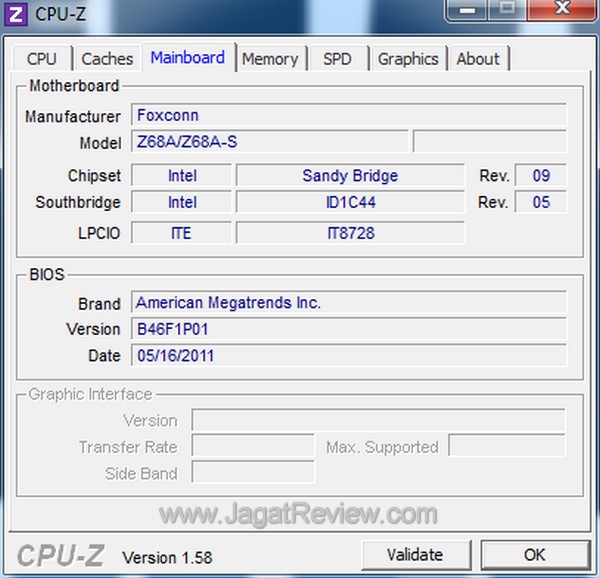Click the chipset Rev. value 09
600x578 pixels.
tap(541, 176)
